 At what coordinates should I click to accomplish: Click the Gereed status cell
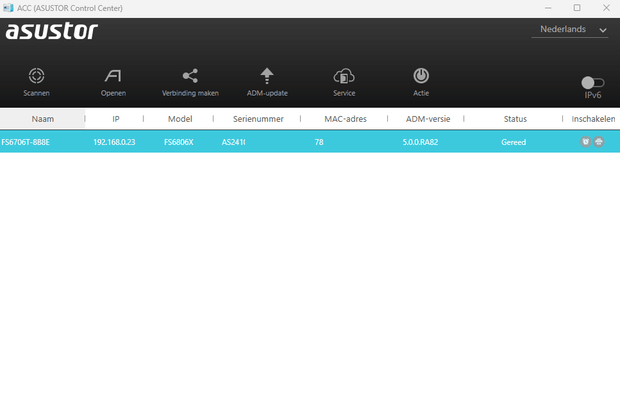514,142
